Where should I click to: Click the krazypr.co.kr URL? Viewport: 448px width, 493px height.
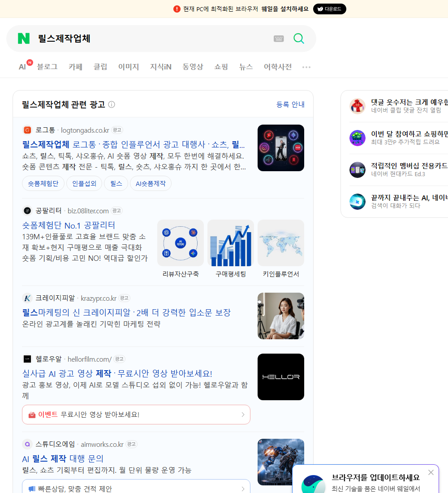click(x=99, y=298)
